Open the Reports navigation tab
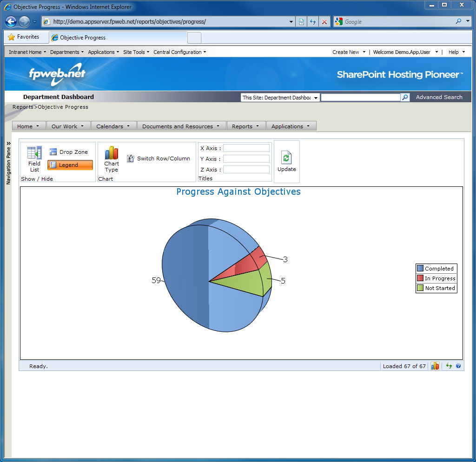 click(246, 126)
